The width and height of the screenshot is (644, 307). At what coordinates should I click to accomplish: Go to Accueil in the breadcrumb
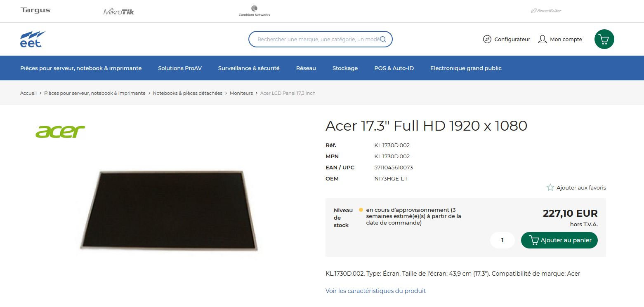click(x=28, y=93)
